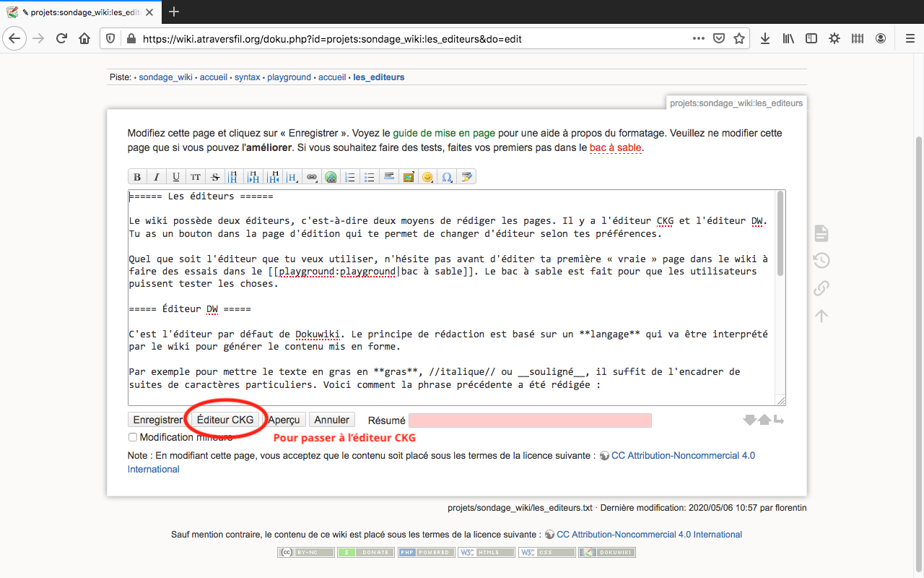Insert a horizontal rule line
The height and width of the screenshot is (578, 924).
tap(389, 177)
